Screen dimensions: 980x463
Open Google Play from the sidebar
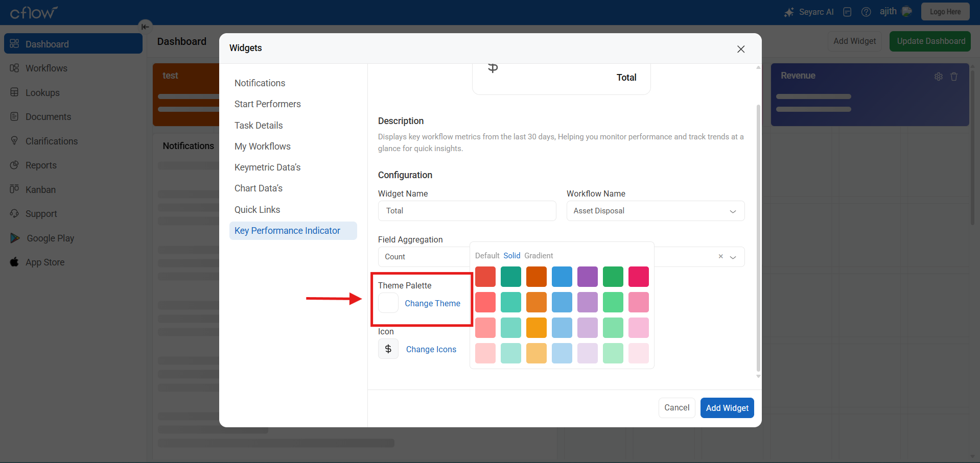coord(50,238)
